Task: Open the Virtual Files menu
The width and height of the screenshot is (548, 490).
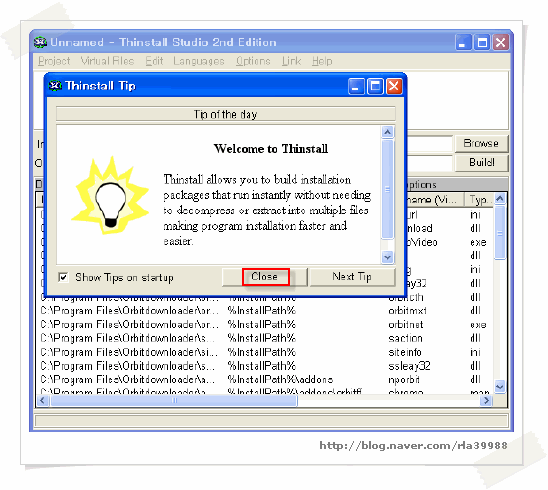Action: pos(107,61)
